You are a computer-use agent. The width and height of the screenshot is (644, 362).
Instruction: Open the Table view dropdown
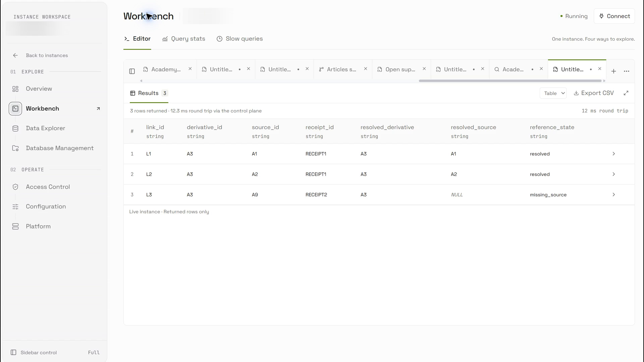553,93
